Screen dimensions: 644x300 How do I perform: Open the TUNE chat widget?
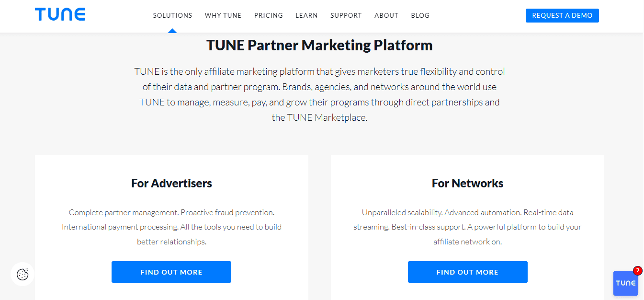tap(625, 283)
